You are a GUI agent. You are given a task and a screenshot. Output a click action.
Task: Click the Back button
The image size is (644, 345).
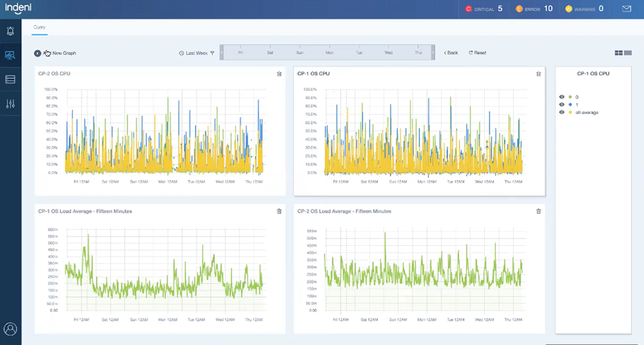450,53
